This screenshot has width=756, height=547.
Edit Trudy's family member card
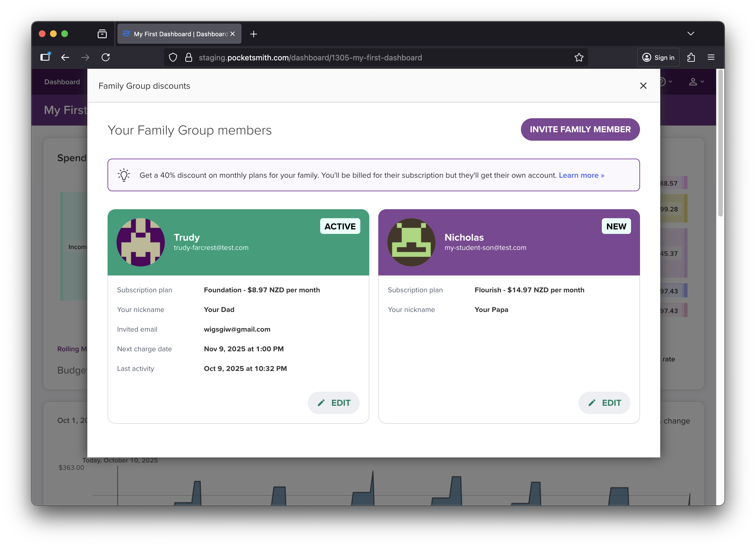pos(333,403)
